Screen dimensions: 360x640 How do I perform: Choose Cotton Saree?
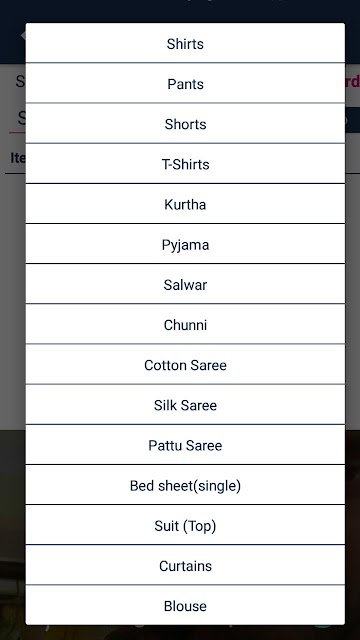[185, 364]
